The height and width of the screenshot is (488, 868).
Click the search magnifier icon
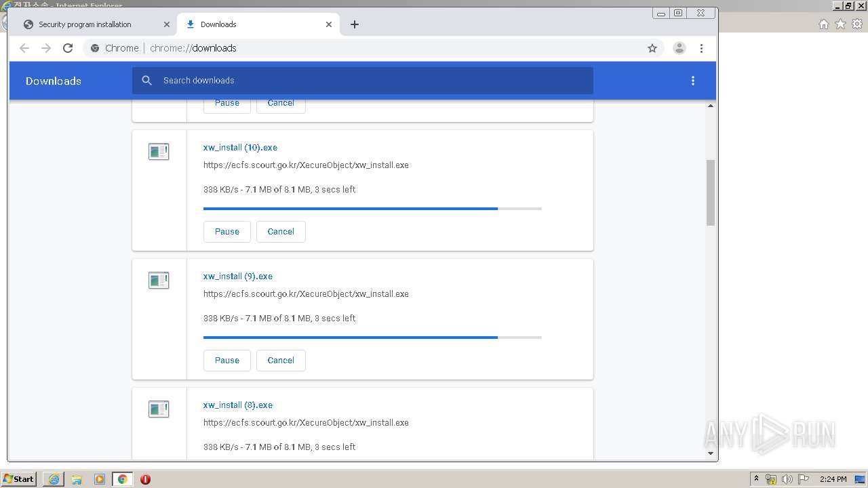pyautogui.click(x=147, y=81)
